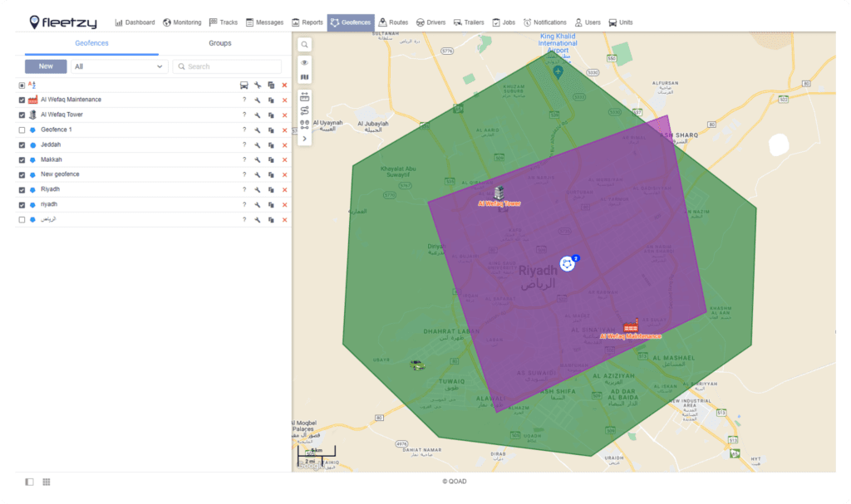851x504 pixels.
Task: Open the Monitoring section
Action: (x=182, y=22)
